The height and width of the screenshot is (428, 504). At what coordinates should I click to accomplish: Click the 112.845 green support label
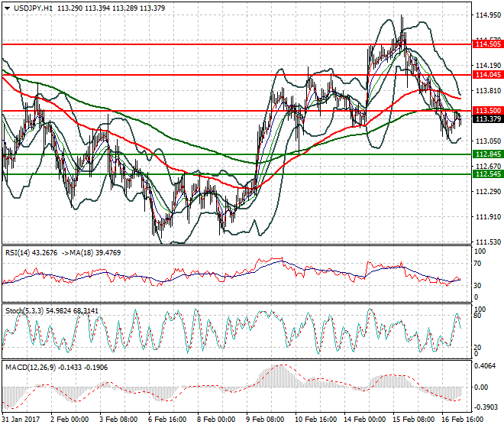click(x=488, y=154)
